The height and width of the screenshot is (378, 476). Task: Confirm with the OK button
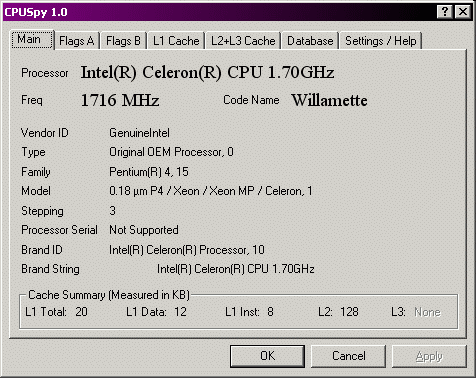267,356
